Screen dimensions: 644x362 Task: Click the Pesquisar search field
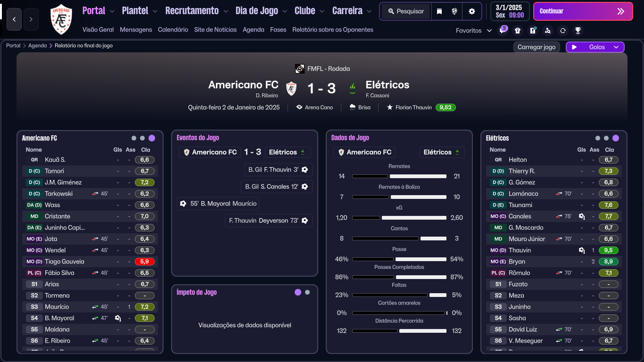pyautogui.click(x=406, y=11)
